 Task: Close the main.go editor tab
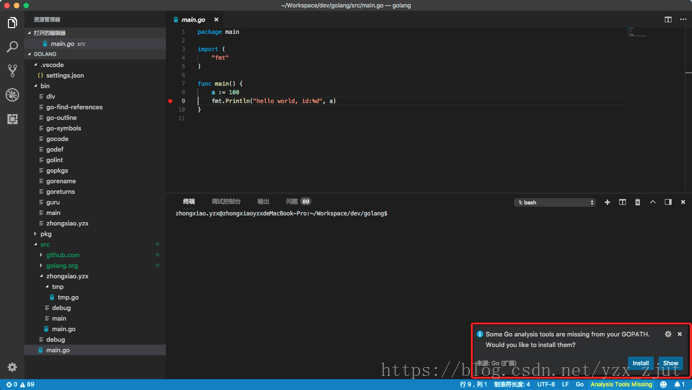tap(216, 19)
